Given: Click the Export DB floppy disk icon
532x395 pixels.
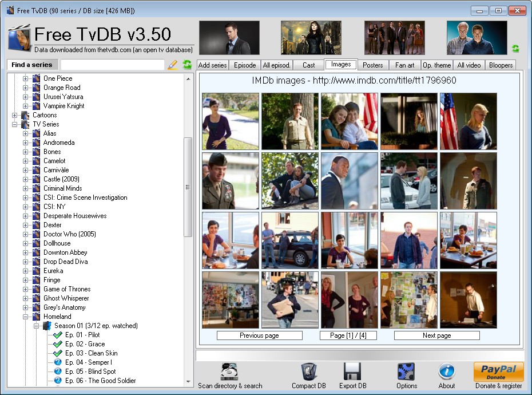Looking at the screenshot, I should (353, 372).
